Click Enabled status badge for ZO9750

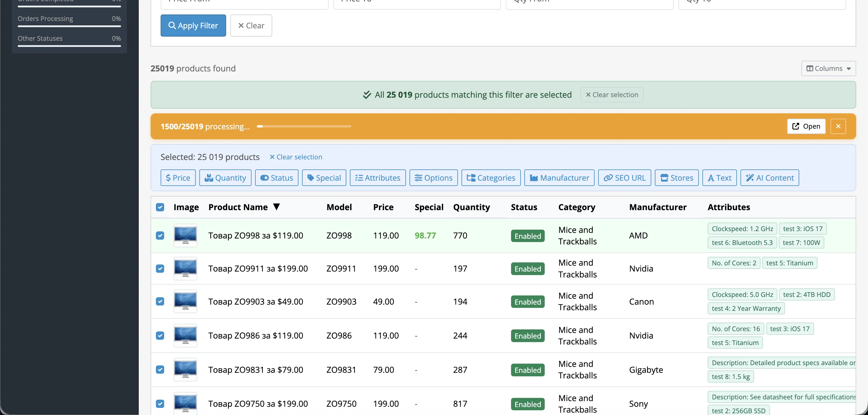click(528, 404)
